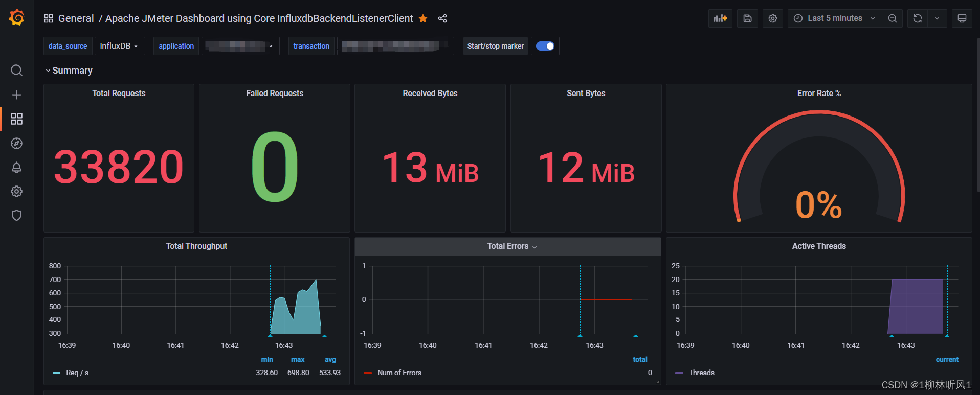
Task: Click the data_source variable label
Action: pos(68,46)
